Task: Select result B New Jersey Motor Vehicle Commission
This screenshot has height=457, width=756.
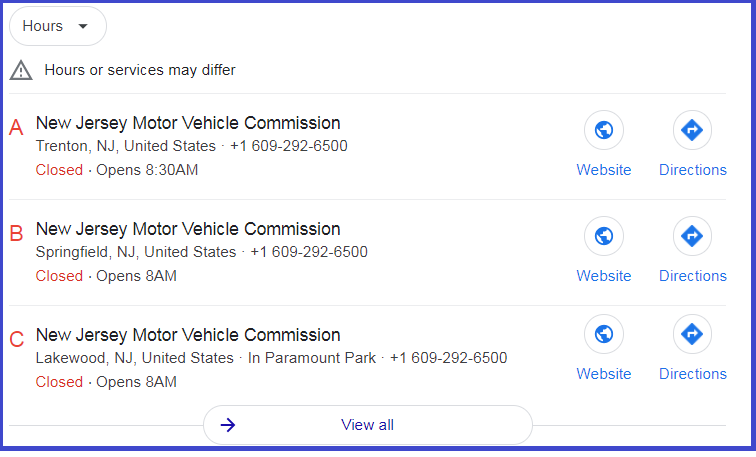Action: pyautogui.click(x=188, y=229)
